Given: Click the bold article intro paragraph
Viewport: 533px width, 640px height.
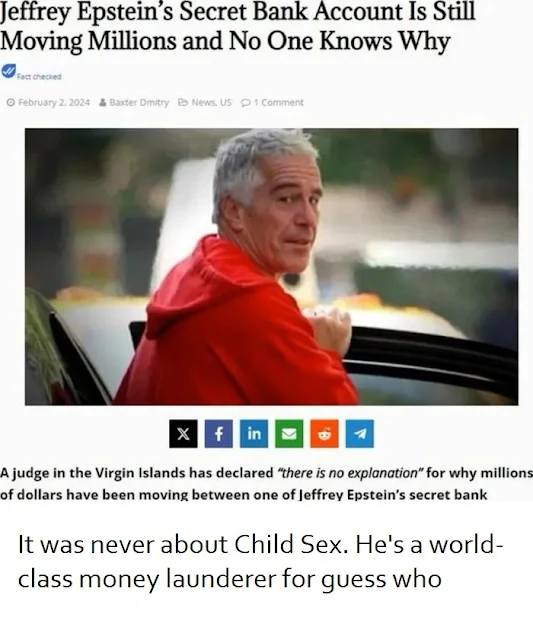Looking at the screenshot, I should point(266,484).
